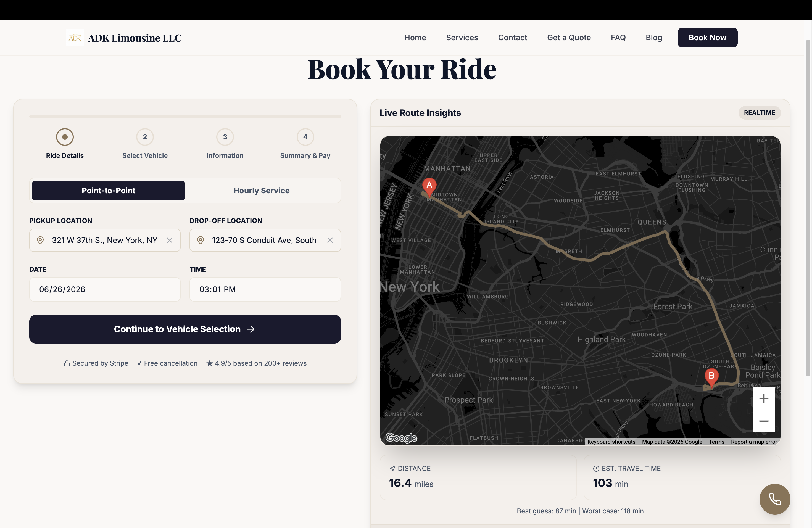Go to step 2 Select Vehicle

pos(145,137)
